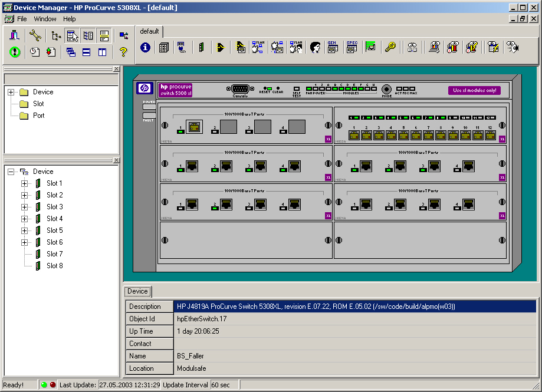Toggle the highlighted rows pane button
The height and width of the screenshot is (392, 542).
[104, 35]
